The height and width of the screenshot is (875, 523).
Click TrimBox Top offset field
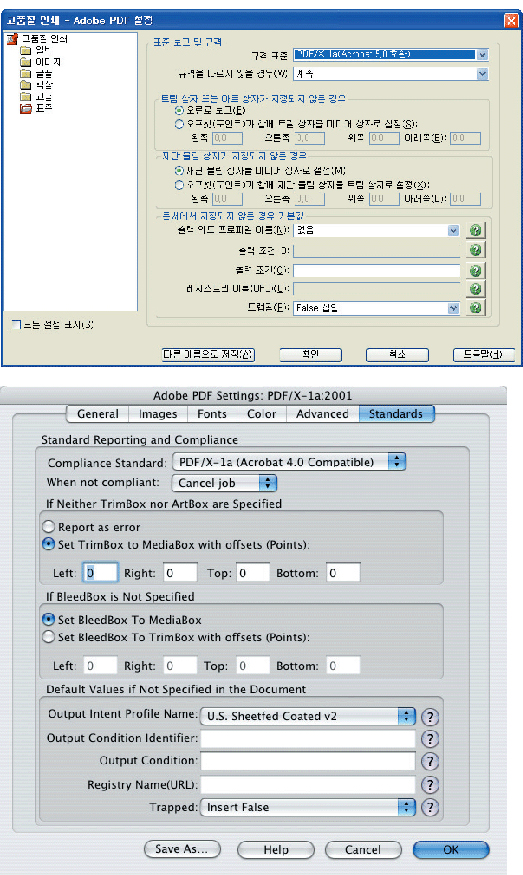coord(253,573)
